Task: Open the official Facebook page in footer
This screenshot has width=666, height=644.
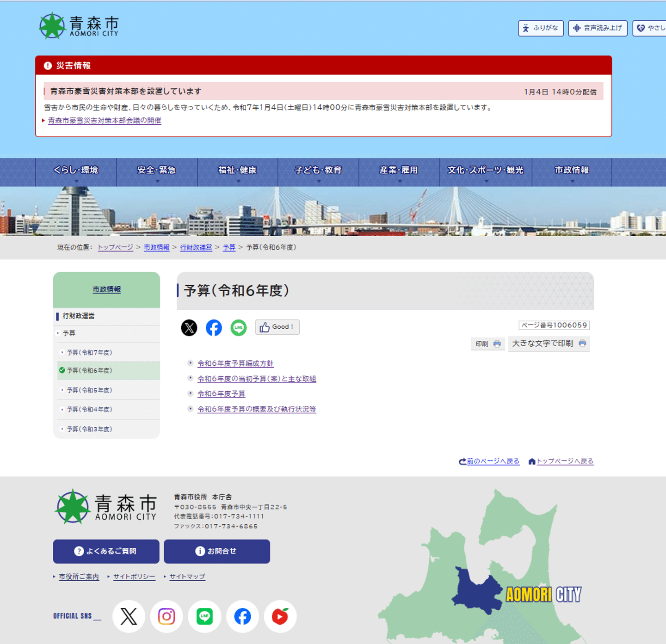Action: 242,616
